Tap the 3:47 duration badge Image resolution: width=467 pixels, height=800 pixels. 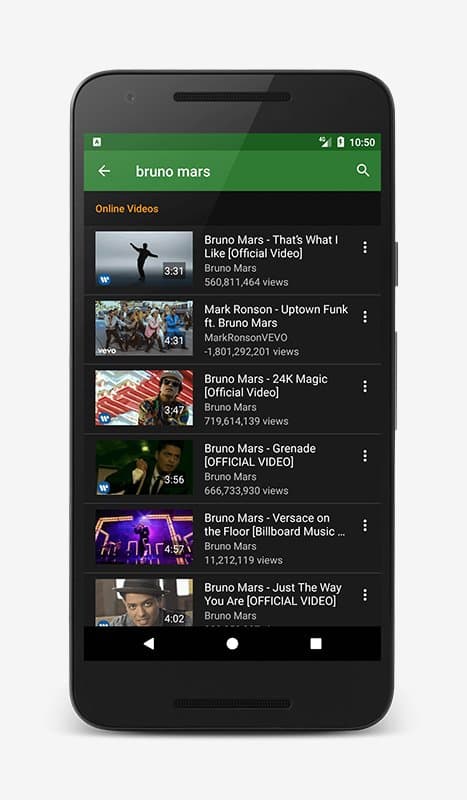(174, 410)
